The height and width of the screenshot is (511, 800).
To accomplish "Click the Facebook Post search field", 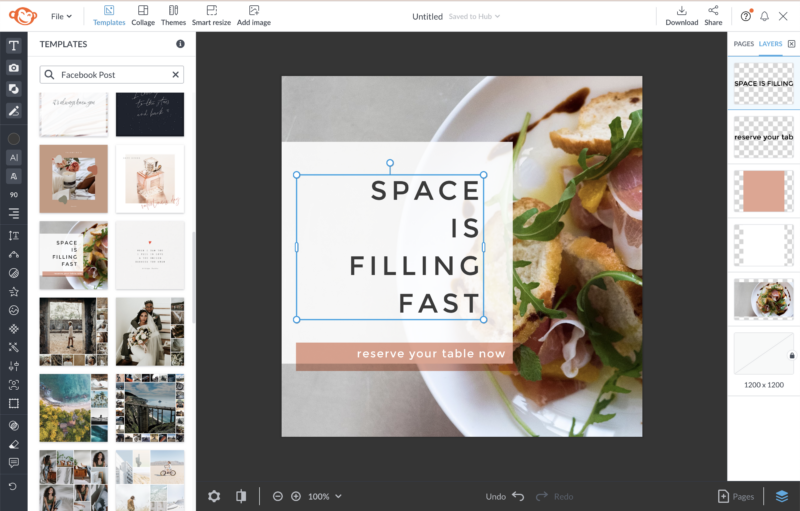I will 112,74.
